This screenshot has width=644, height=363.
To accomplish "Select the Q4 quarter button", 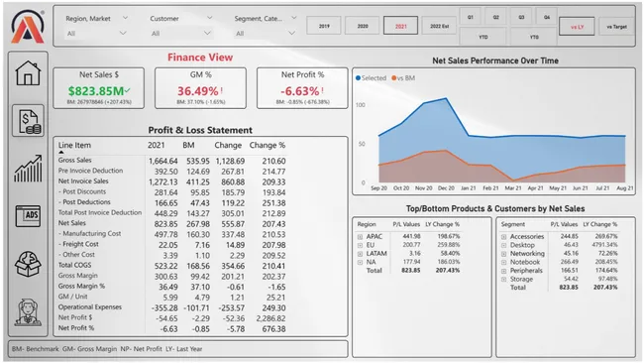I will [547, 17].
